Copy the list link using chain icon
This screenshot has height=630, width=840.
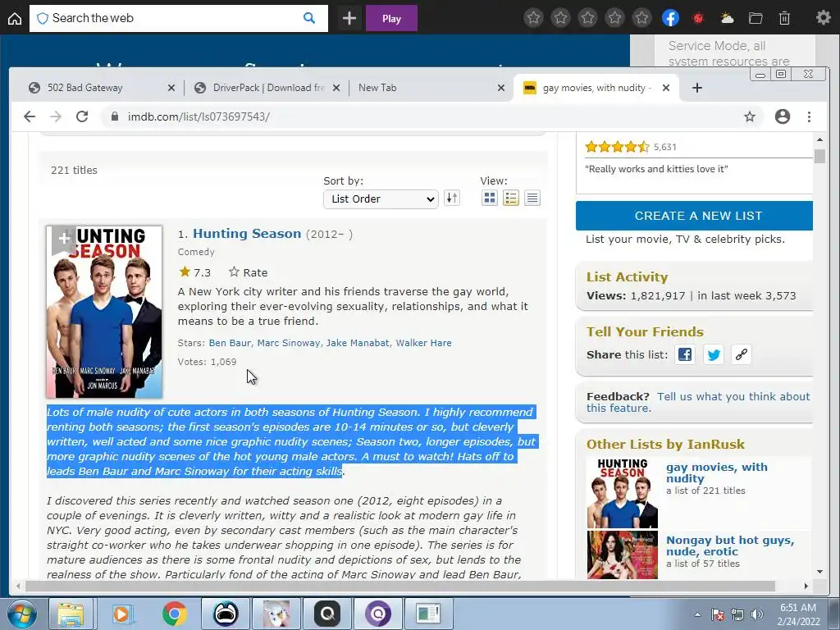(x=742, y=354)
